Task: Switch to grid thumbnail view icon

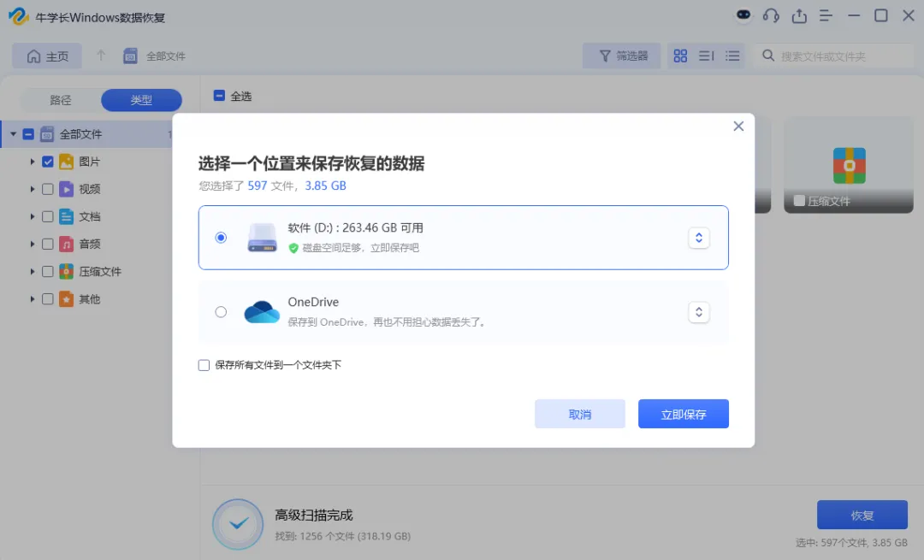Action: 681,56
